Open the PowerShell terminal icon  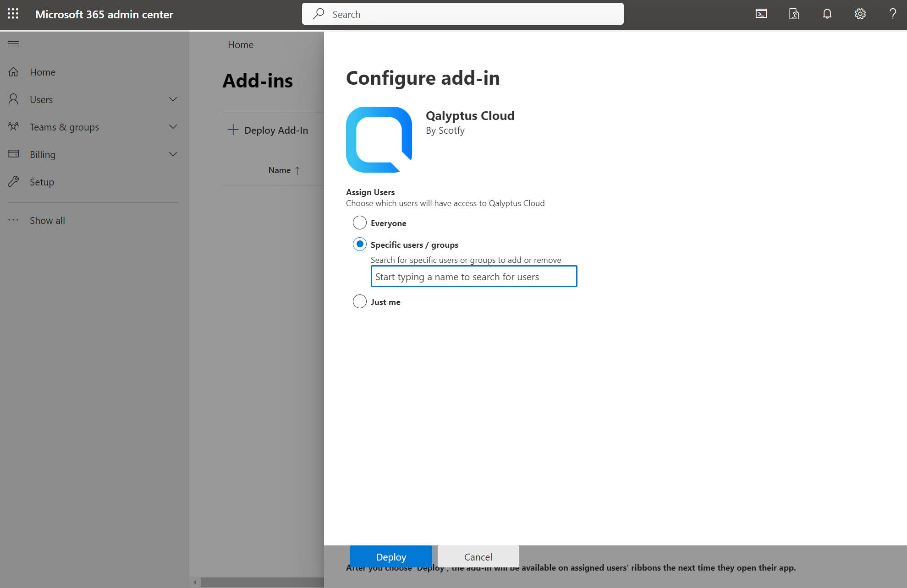tap(761, 14)
